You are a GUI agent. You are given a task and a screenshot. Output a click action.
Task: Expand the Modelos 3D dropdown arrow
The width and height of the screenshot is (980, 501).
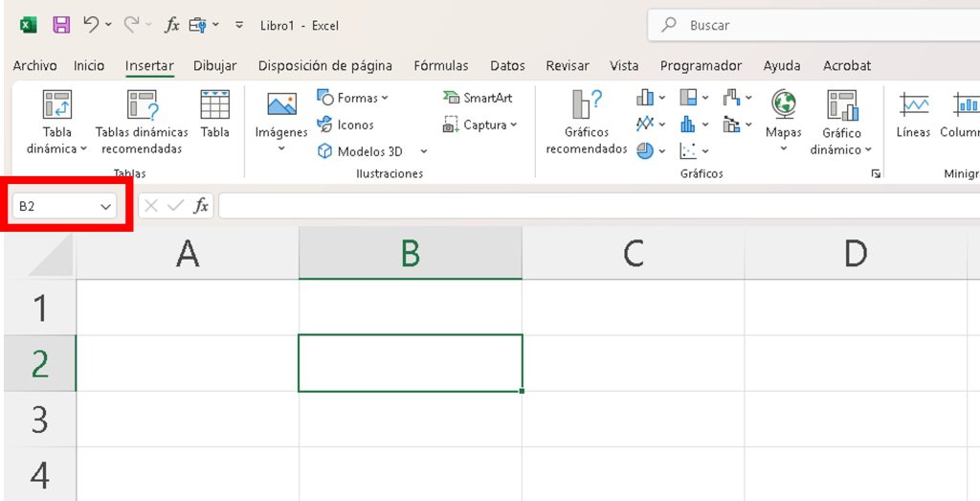(424, 151)
